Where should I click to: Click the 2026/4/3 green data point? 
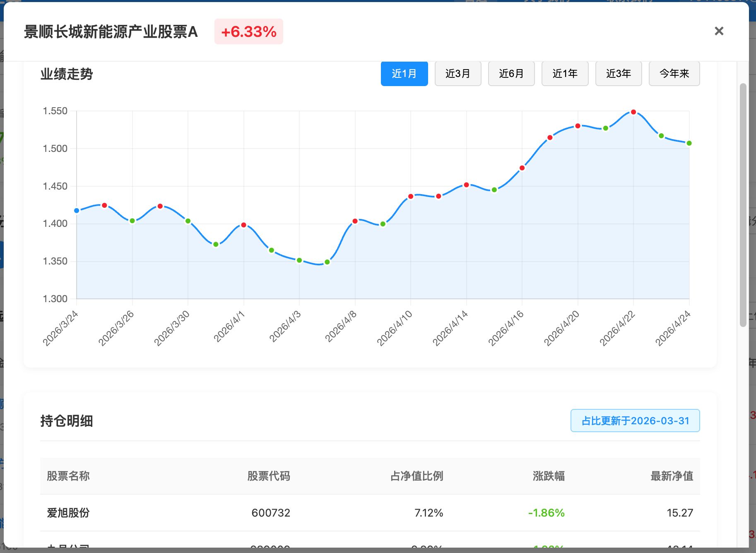(x=299, y=260)
